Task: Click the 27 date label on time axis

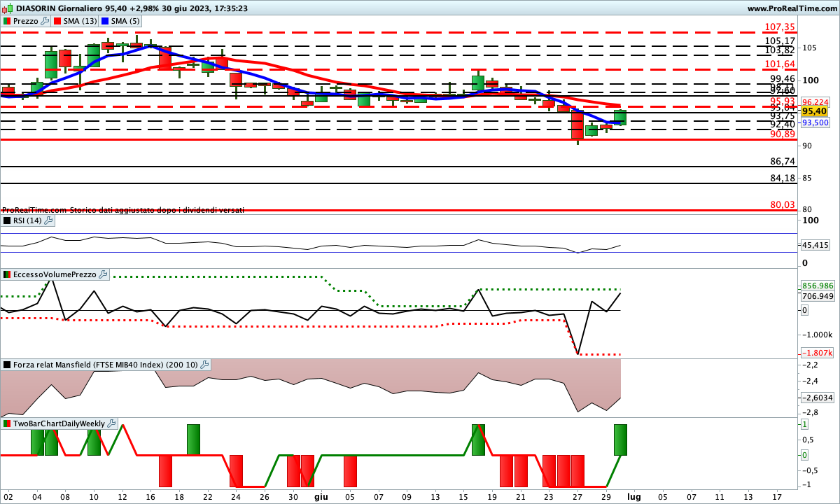Action: pos(578,496)
